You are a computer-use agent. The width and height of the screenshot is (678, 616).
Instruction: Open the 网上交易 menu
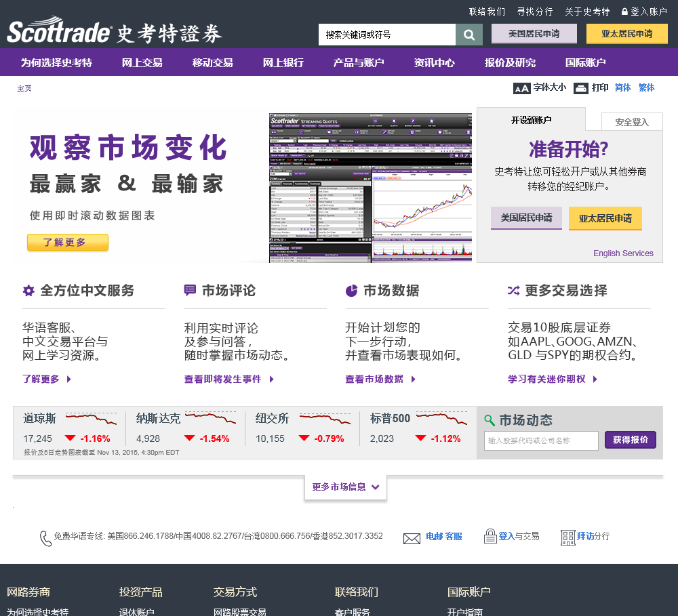tap(142, 62)
